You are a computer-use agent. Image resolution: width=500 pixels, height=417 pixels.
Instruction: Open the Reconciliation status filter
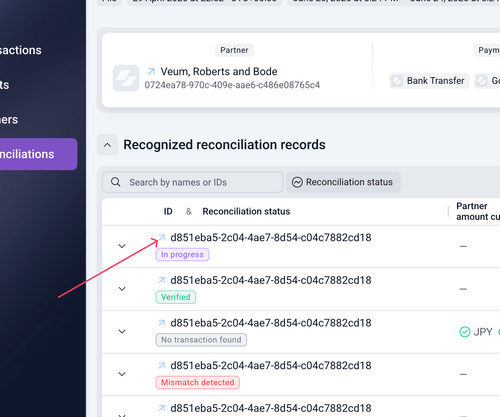(343, 182)
